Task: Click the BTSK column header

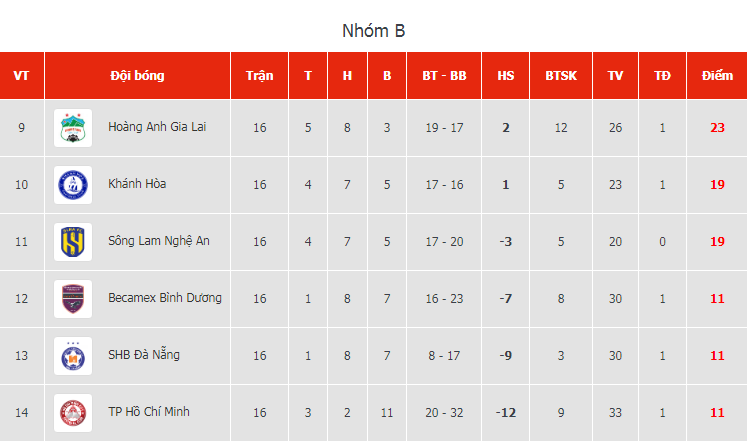Action: 561,76
